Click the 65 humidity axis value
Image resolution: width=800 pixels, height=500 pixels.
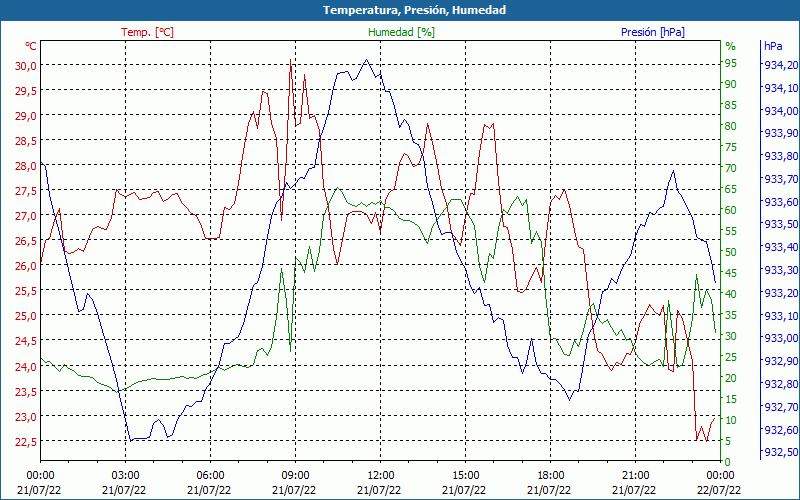tap(731, 189)
